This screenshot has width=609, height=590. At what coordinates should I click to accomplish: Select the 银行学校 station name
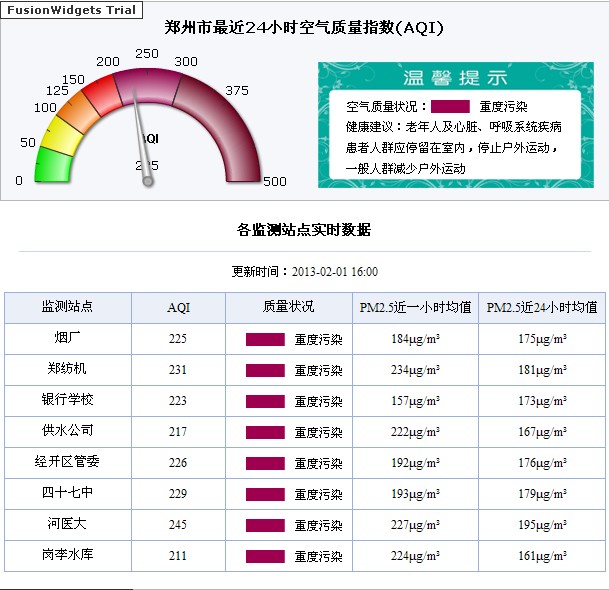(x=67, y=399)
